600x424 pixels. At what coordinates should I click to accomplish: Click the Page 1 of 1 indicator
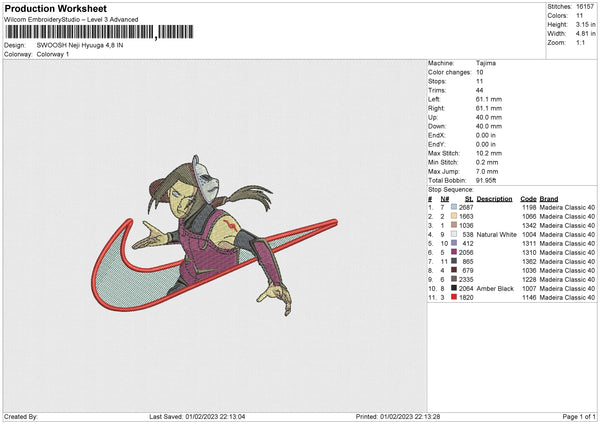pos(579,416)
